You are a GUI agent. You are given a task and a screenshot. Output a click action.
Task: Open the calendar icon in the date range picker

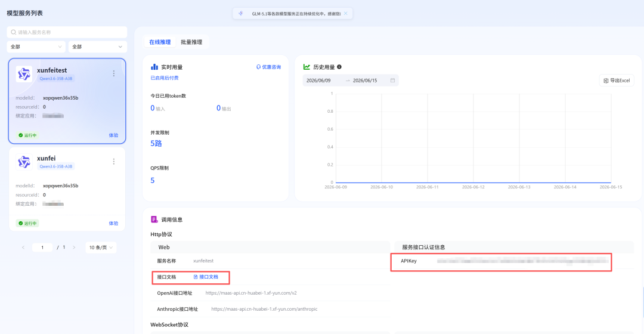point(392,81)
